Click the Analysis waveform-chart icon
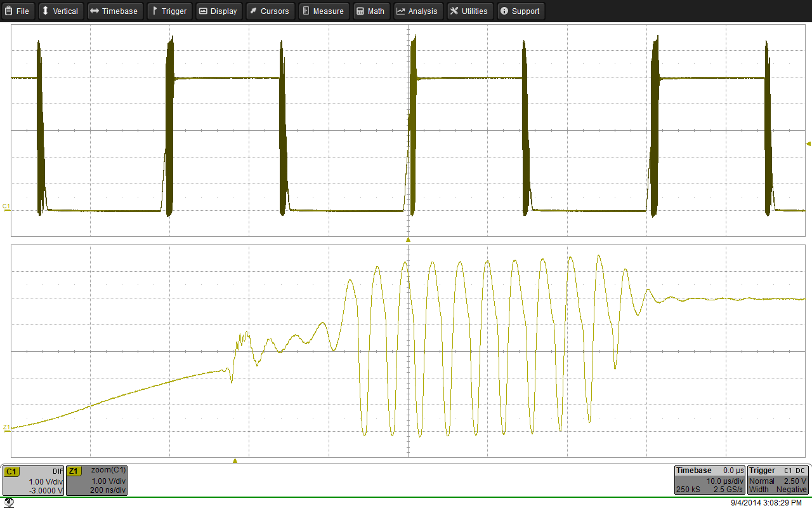The height and width of the screenshot is (508, 812). pos(402,11)
